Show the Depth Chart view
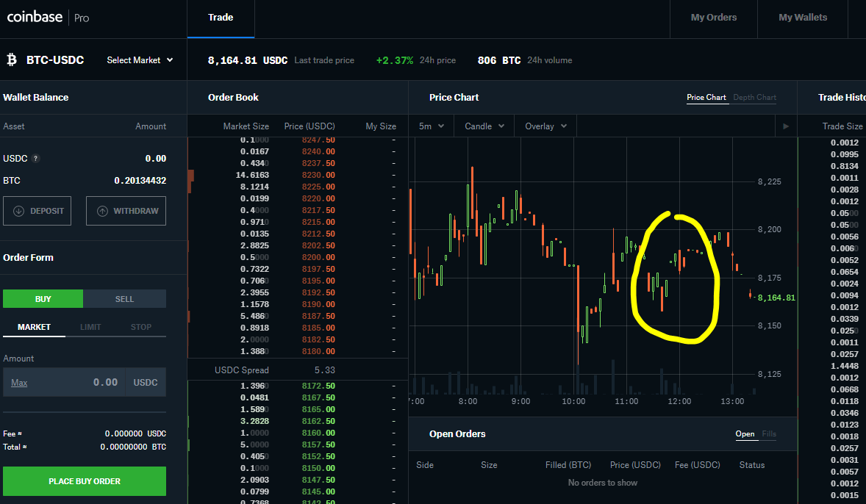Image resolution: width=866 pixels, height=504 pixels. click(x=754, y=97)
